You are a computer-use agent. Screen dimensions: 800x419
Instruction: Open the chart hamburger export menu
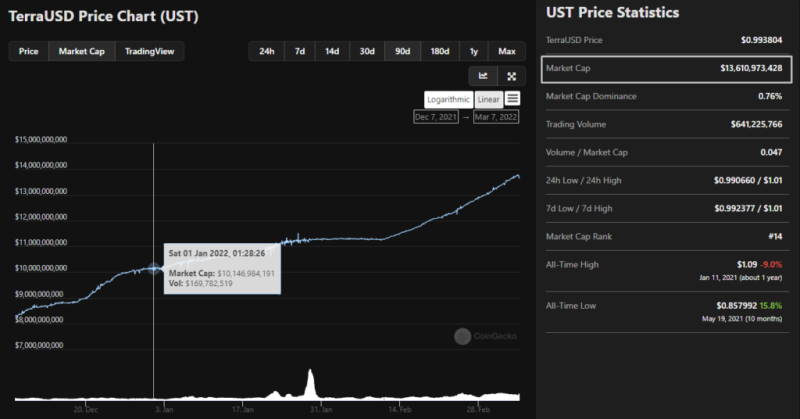pyautogui.click(x=512, y=98)
